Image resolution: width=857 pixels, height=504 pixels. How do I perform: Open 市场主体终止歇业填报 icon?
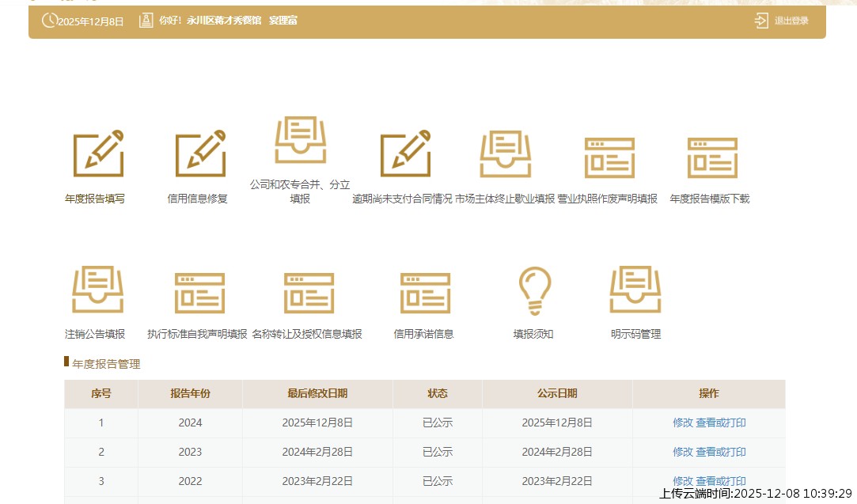click(505, 153)
